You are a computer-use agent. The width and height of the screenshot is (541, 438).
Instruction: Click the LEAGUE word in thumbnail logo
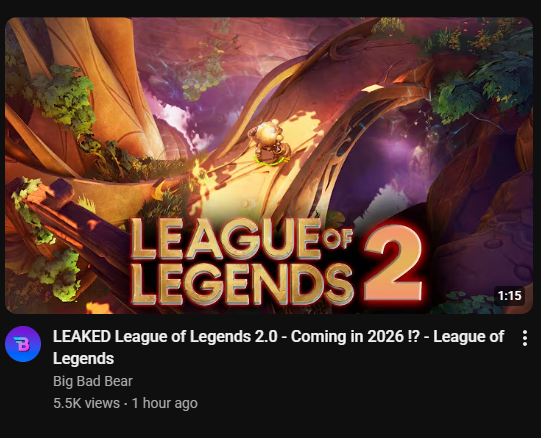226,238
